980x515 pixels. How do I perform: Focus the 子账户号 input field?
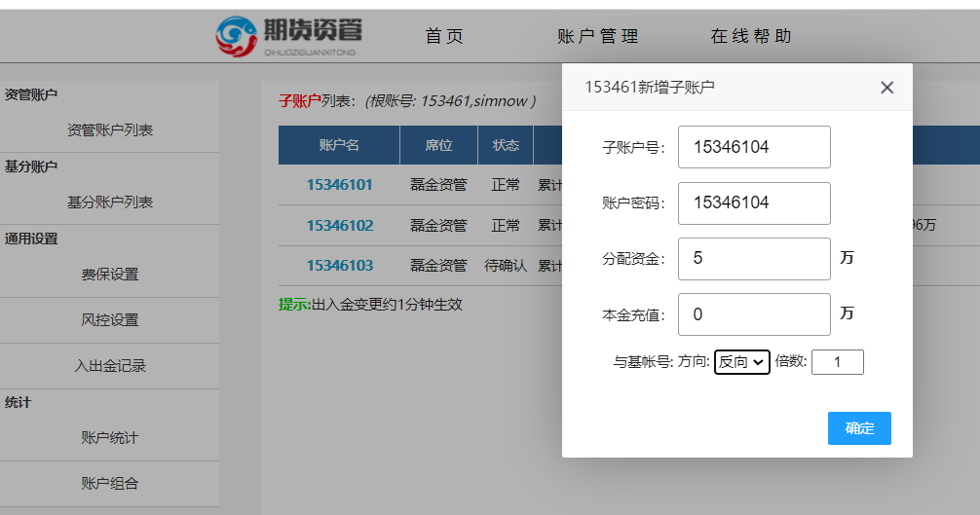[754, 147]
